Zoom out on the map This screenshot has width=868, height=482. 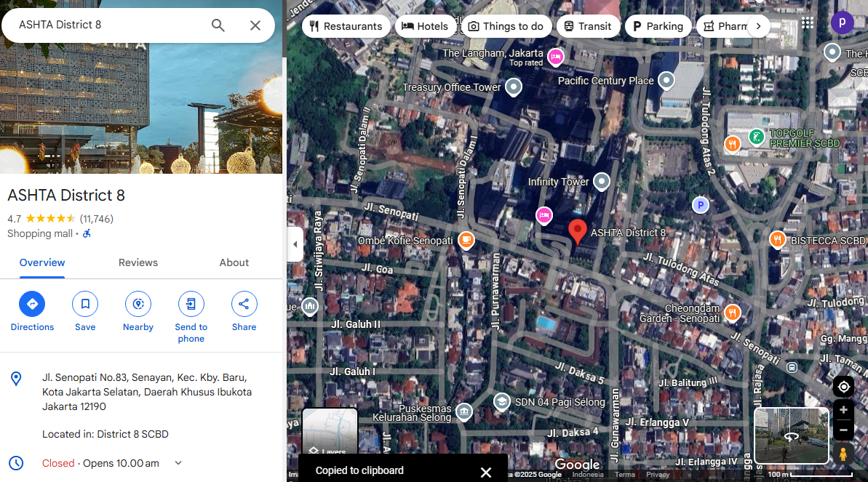[x=844, y=430]
